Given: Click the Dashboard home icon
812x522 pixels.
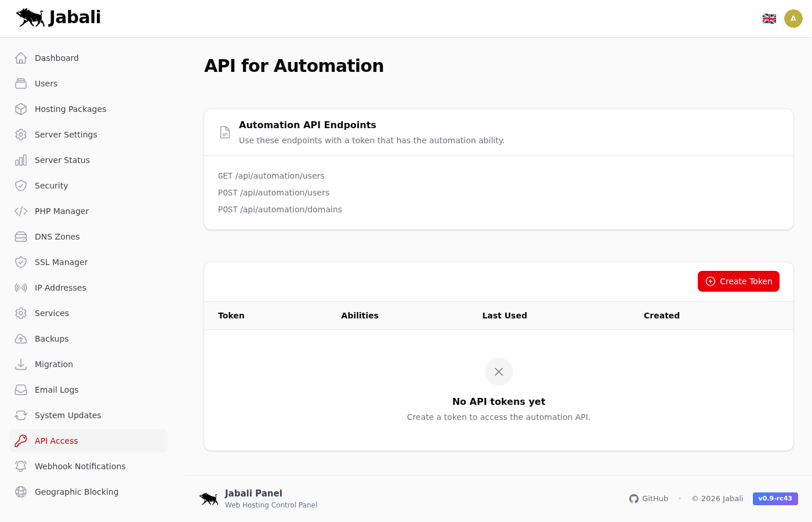Looking at the screenshot, I should tap(21, 58).
